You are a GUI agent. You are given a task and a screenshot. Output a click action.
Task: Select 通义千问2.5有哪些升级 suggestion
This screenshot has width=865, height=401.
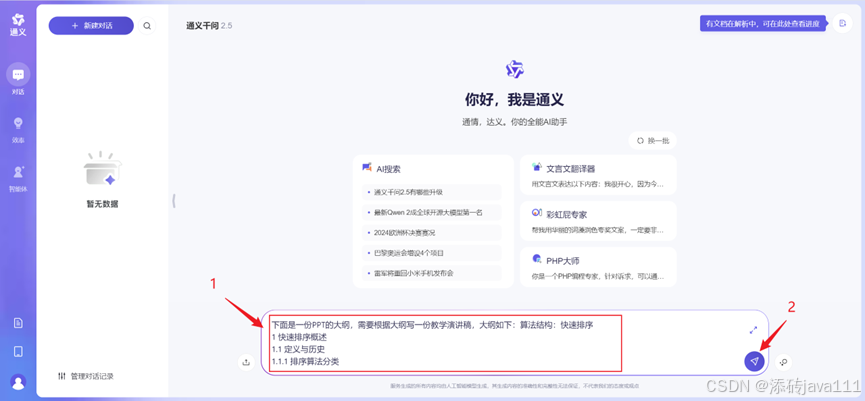click(x=431, y=192)
